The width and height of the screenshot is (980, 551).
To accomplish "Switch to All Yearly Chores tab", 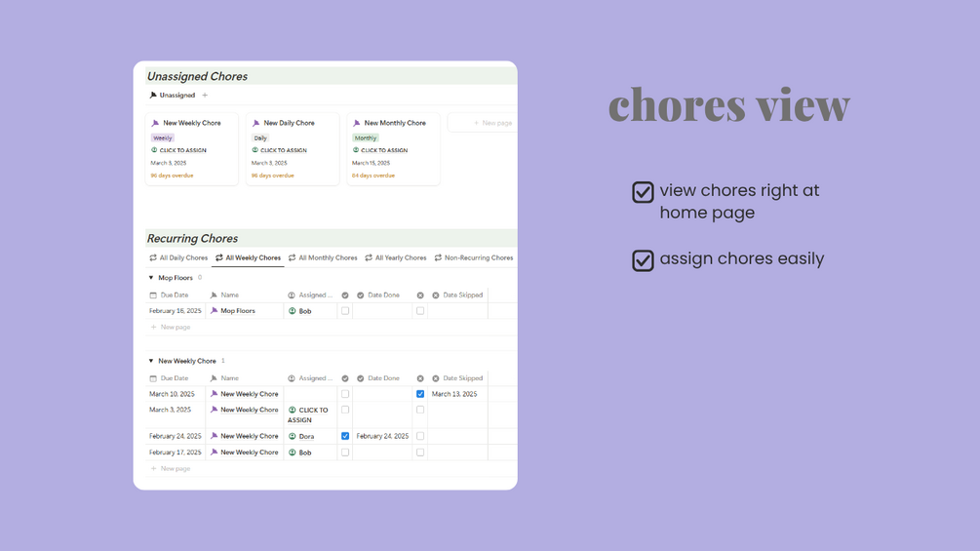I will click(396, 257).
